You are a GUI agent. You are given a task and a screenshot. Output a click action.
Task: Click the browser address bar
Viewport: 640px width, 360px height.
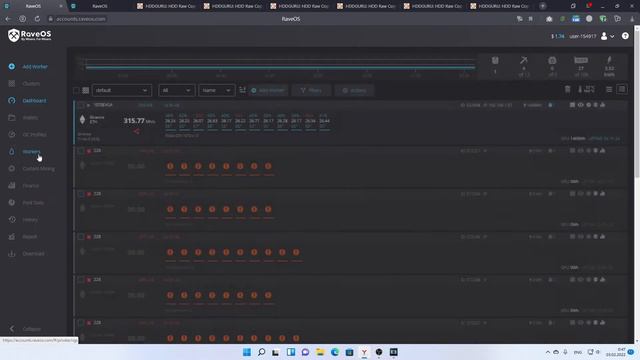point(78,19)
